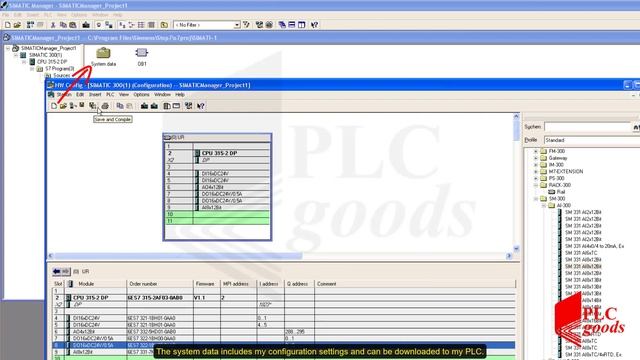Screen dimensions: 640x360
Task: Click Accessible Nodes icon in SIMATIC Manager toolbar
Action: pos(30,25)
